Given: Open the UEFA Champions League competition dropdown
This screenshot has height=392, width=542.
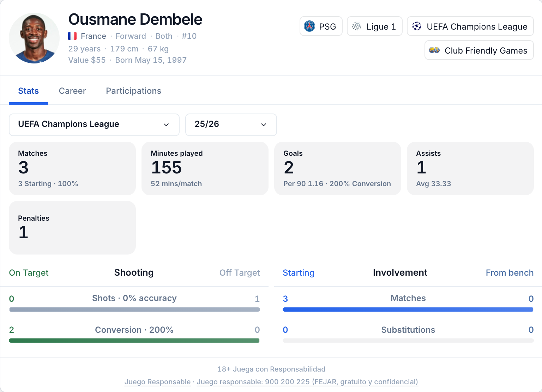Looking at the screenshot, I should (94, 124).
